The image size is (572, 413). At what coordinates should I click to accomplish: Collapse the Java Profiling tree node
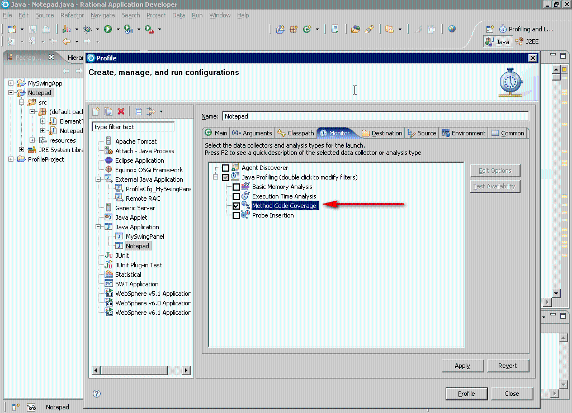pos(216,177)
